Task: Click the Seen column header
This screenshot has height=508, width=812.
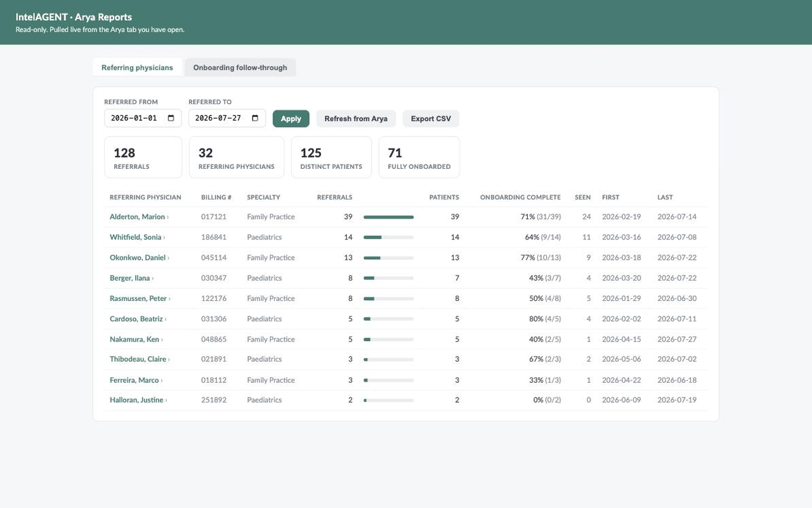Action: pyautogui.click(x=583, y=197)
